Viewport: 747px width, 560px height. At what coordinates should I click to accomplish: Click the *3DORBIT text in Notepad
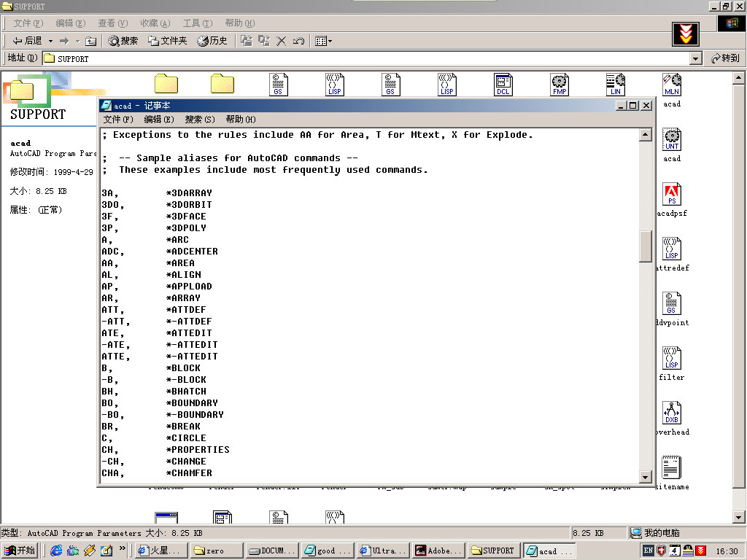pyautogui.click(x=189, y=205)
